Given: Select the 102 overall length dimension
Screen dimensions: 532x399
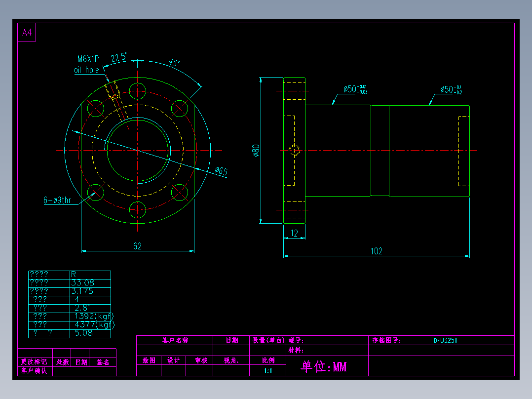Looking at the screenshot, I should pyautogui.click(x=376, y=251).
